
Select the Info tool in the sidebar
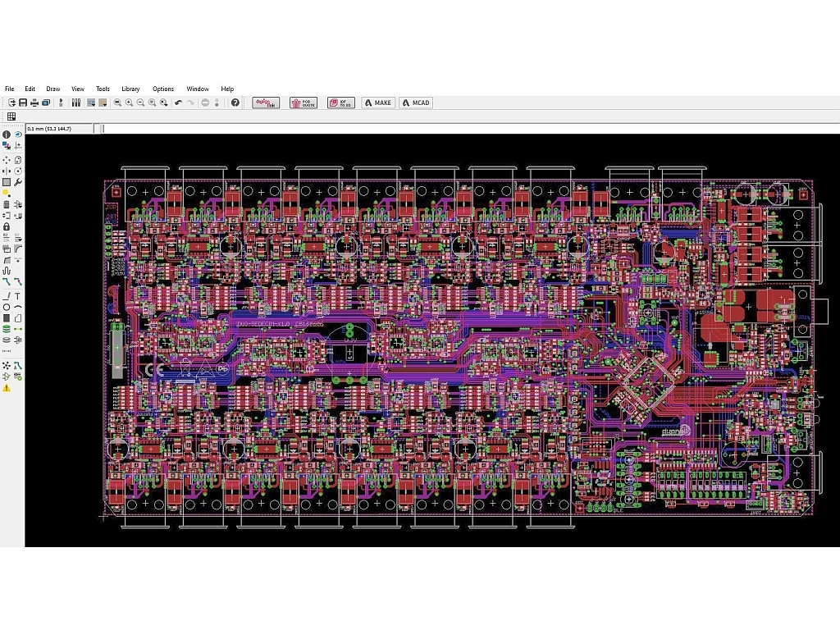(x=7, y=135)
